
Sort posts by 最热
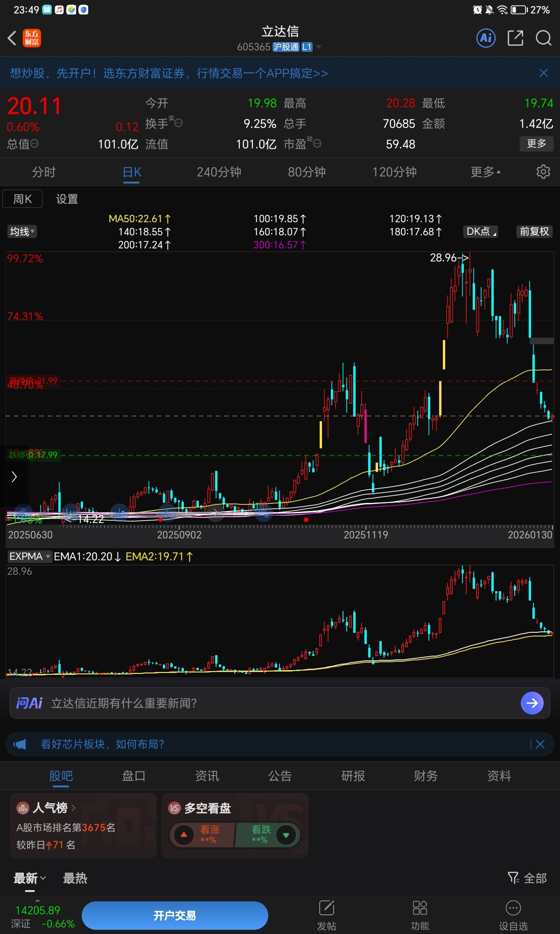pyautogui.click(x=75, y=878)
